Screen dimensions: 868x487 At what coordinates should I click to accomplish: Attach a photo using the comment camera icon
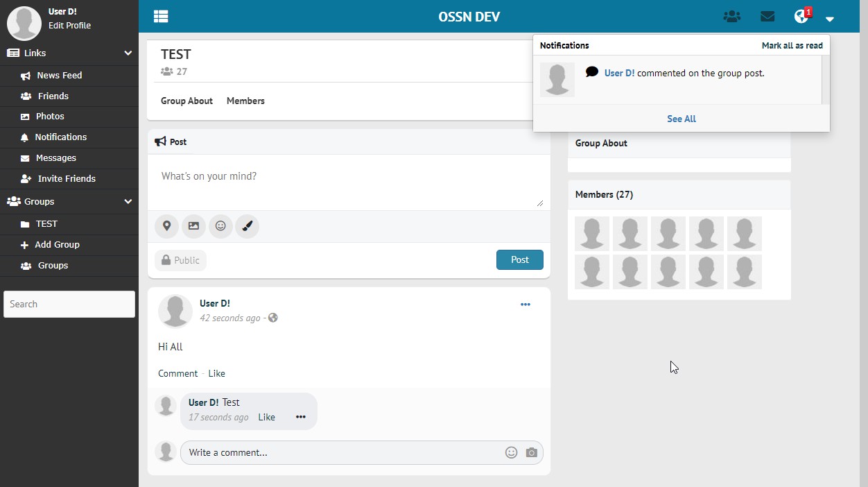531,453
